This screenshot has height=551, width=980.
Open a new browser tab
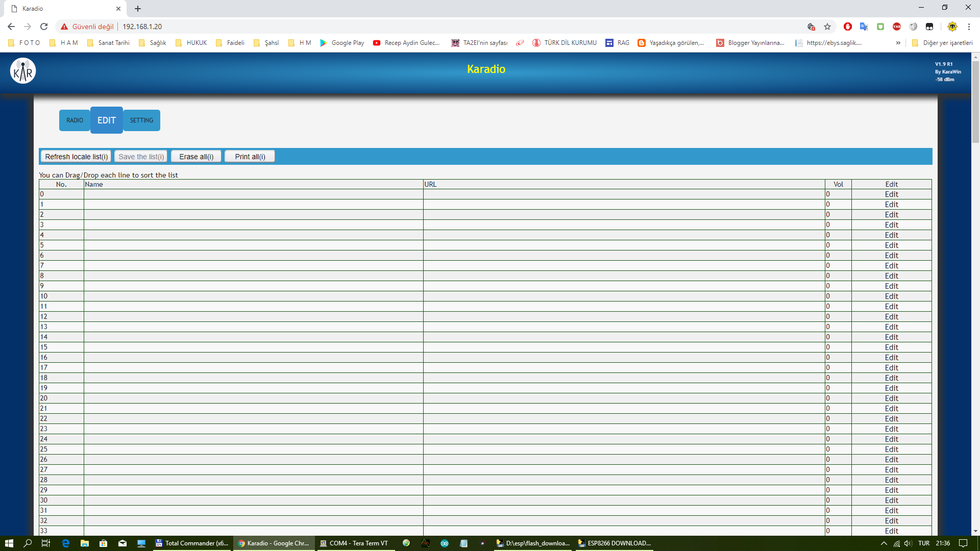pyautogui.click(x=138, y=9)
